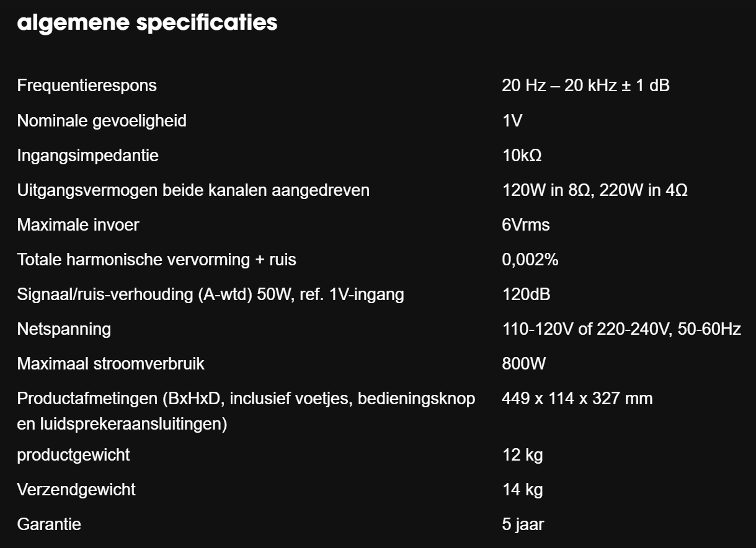
Task: Select Totale harmonische vervorming + ruis label
Action: (156, 259)
